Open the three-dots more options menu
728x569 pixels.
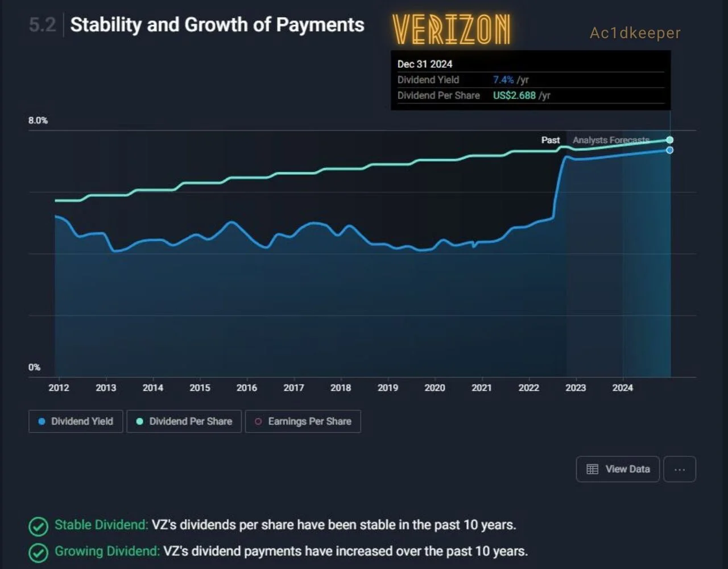point(680,469)
